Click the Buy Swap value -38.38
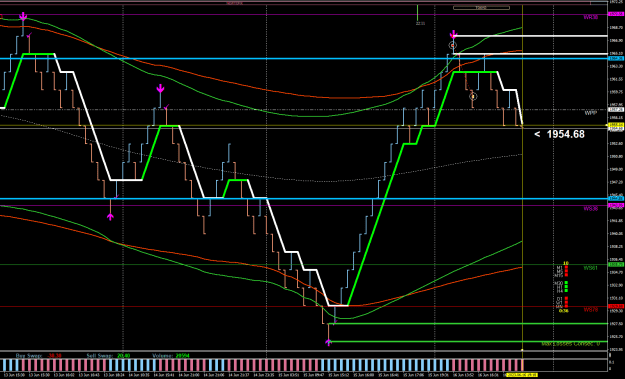625x379 pixels. tap(54, 355)
